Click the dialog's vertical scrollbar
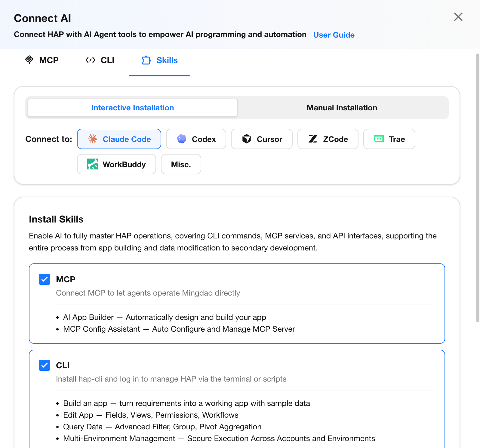This screenshot has width=480, height=448. [477, 188]
